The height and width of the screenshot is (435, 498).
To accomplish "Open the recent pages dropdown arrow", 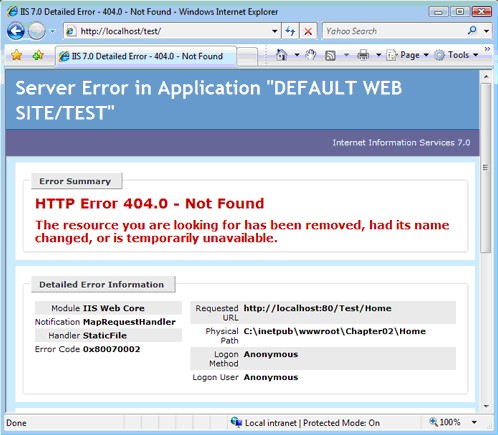I will pyautogui.click(x=53, y=32).
